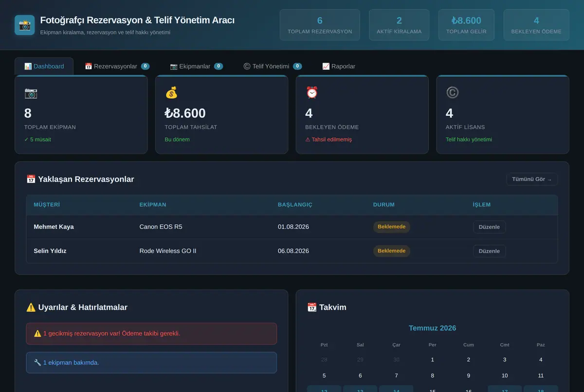Open the Ekipmanlar tab

[196, 66]
